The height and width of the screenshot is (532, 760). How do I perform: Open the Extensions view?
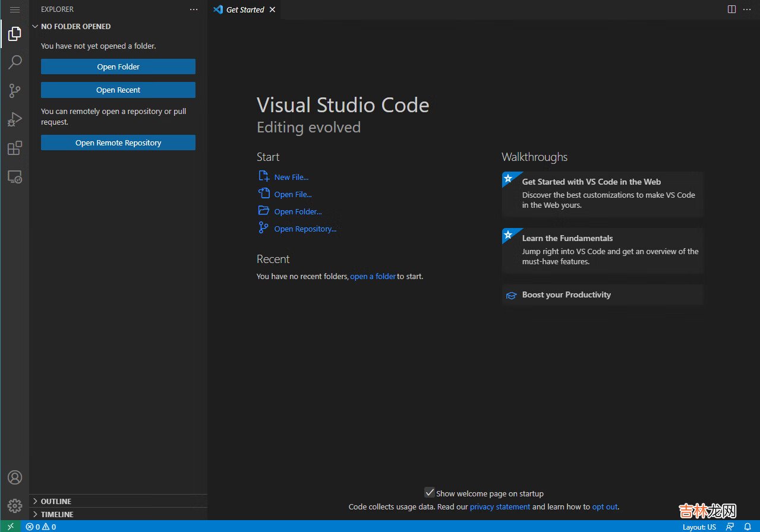tap(15, 148)
